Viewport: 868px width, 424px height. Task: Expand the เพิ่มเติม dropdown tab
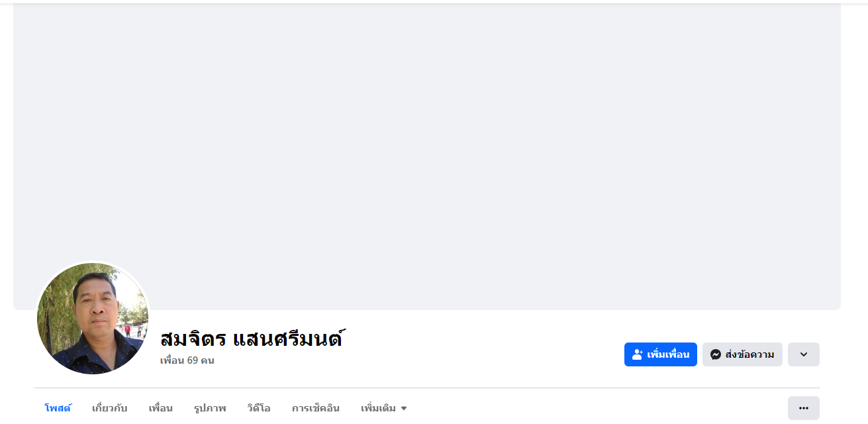tap(379, 408)
